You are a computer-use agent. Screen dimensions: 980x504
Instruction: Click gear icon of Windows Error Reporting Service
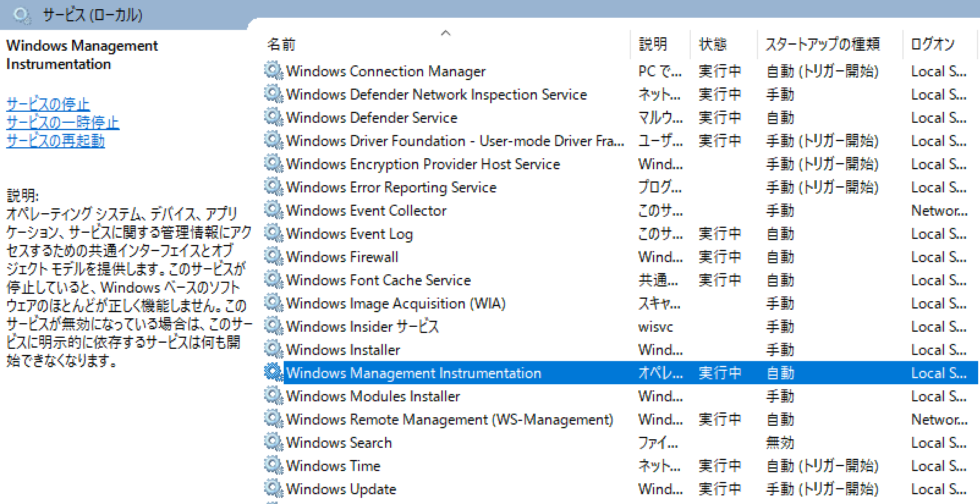coord(273,187)
